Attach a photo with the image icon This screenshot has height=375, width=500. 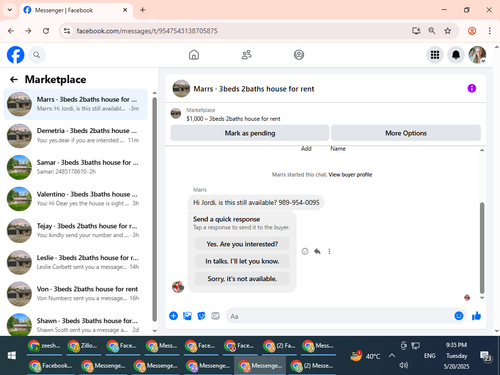coord(187,316)
